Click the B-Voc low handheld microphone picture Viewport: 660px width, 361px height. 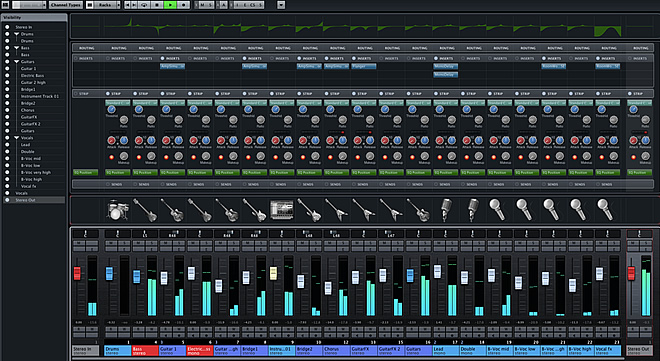524,210
